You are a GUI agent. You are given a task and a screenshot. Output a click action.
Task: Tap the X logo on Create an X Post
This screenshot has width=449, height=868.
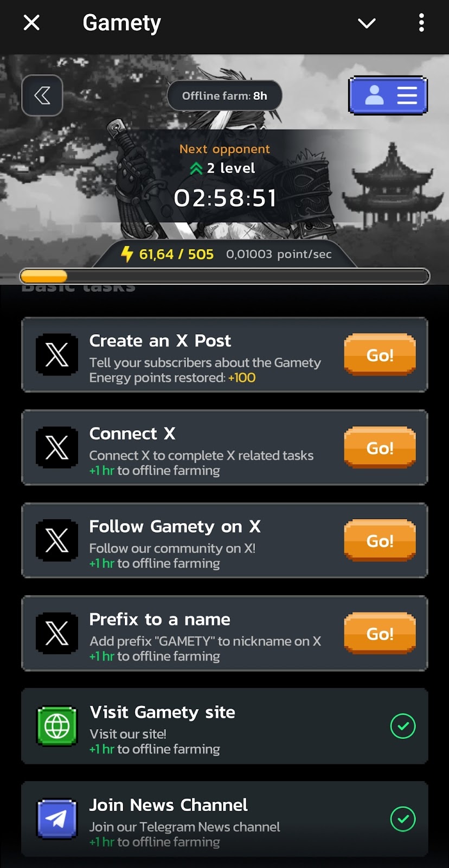tap(57, 355)
